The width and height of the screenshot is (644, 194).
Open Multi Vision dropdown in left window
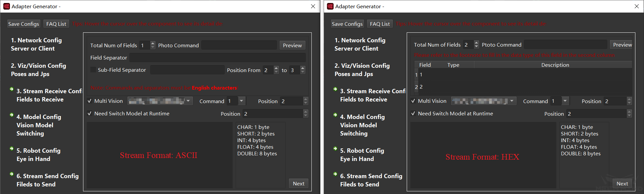pyautogui.click(x=160, y=101)
